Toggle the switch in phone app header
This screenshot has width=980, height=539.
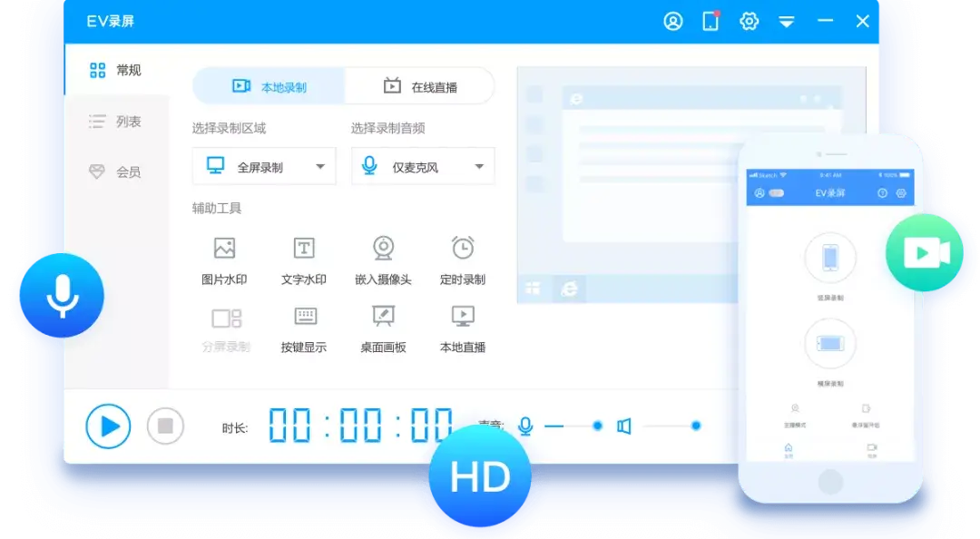coord(776,193)
